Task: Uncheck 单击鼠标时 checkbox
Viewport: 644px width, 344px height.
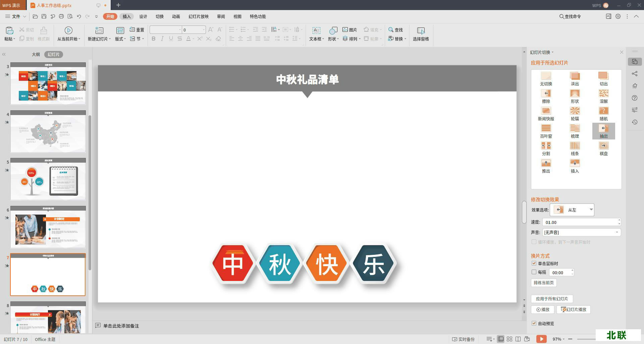Action: (x=534, y=264)
